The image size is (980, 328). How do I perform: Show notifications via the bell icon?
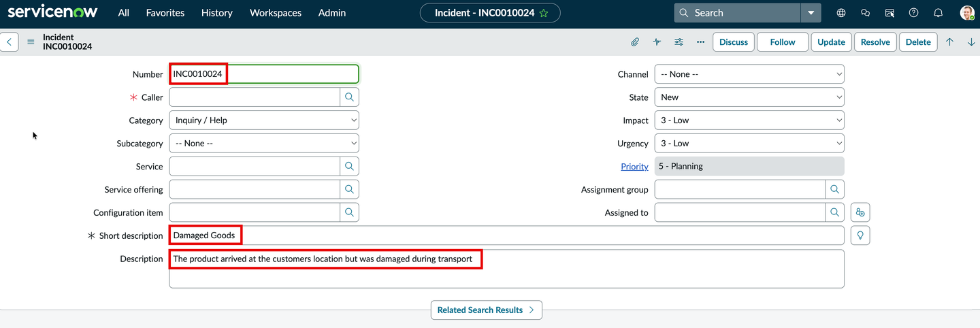tap(938, 13)
